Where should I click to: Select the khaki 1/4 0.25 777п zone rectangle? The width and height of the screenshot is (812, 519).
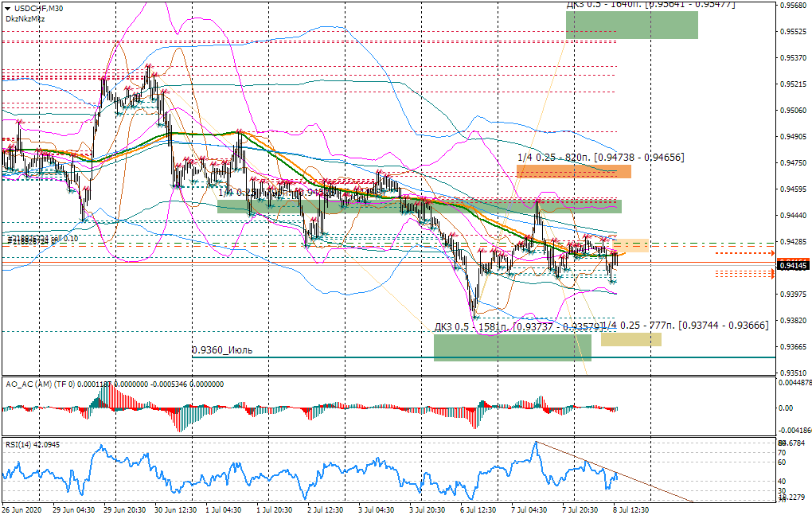pos(630,339)
